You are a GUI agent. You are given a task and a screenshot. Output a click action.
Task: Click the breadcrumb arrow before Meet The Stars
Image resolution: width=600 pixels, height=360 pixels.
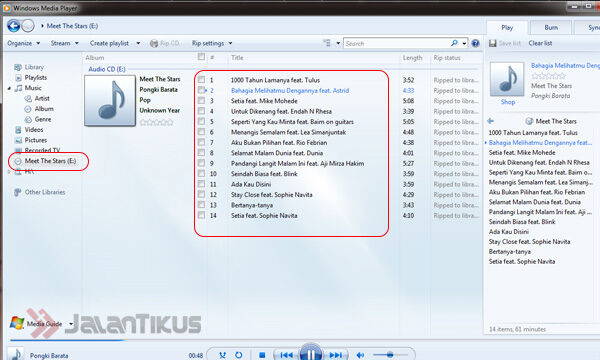42,26
